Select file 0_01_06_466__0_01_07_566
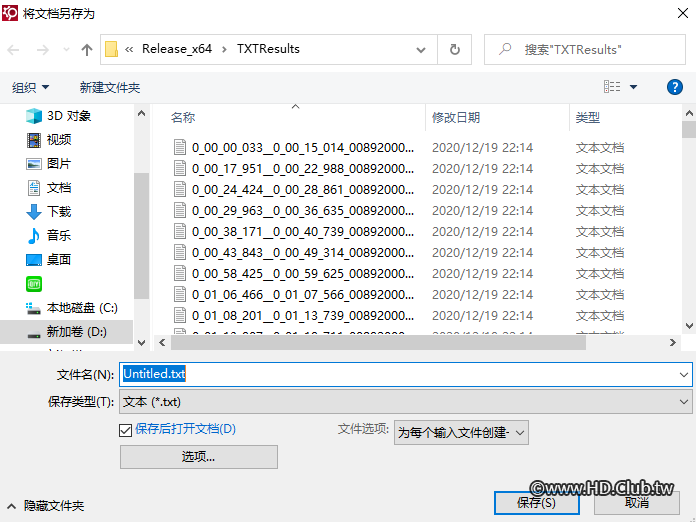Viewport: 696px width, 522px height. pyautogui.click(x=302, y=295)
